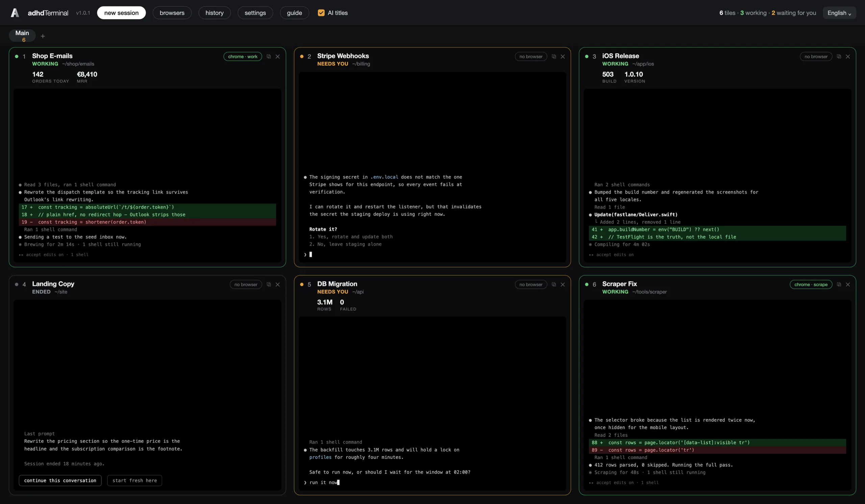The width and height of the screenshot is (865, 504).
Task: Focus the Stripe Webhooks prompt input
Action: pos(432,255)
